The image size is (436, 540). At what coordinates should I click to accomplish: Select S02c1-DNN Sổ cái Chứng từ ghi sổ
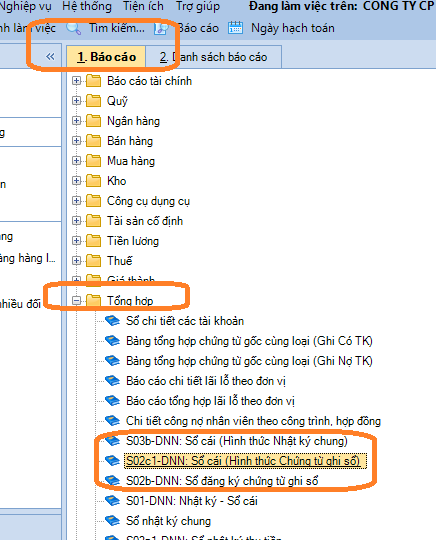243,461
